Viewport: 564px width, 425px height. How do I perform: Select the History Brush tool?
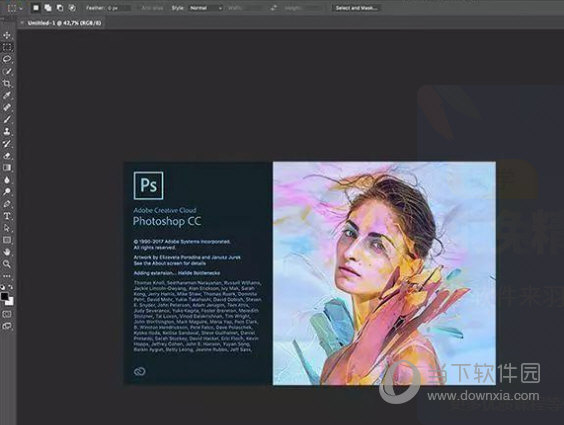pos(6,143)
